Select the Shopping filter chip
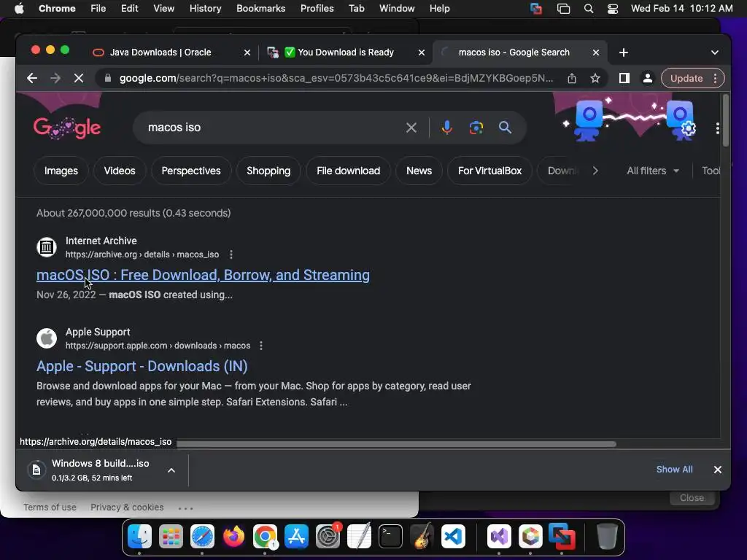The height and width of the screenshot is (560, 747). pyautogui.click(x=268, y=171)
